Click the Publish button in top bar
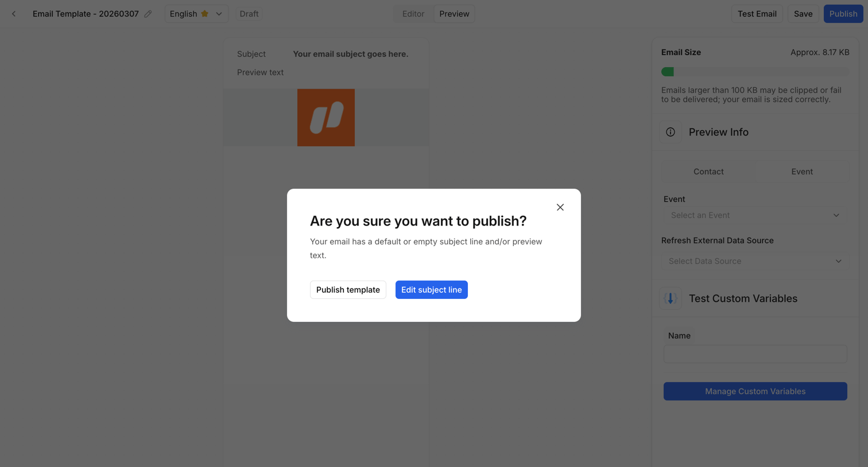Image resolution: width=868 pixels, height=467 pixels. [x=843, y=14]
